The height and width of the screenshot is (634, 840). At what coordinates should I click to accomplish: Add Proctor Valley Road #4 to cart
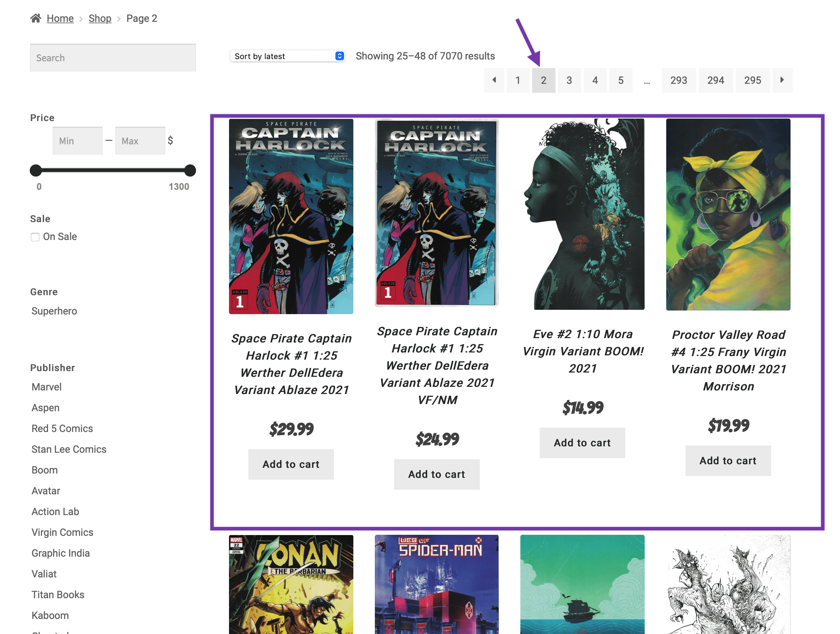click(728, 461)
